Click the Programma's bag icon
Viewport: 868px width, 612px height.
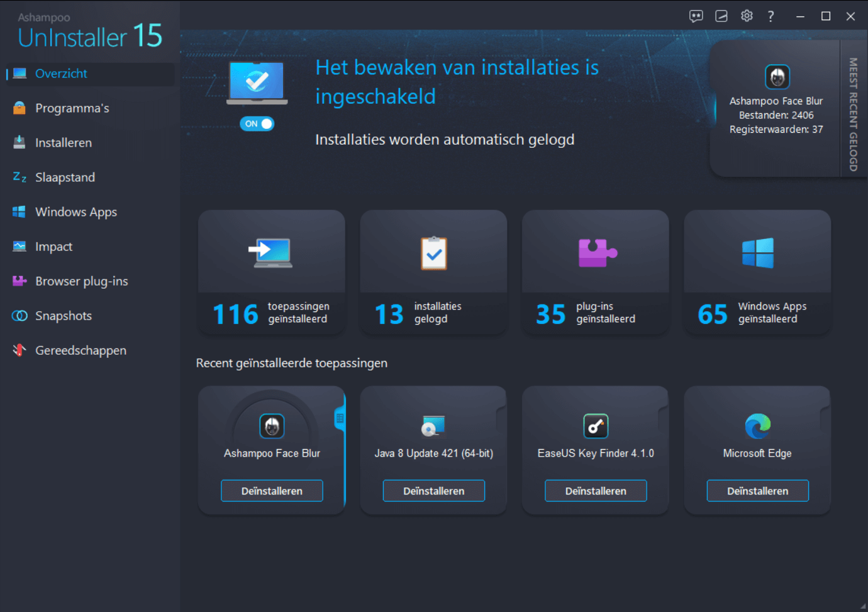click(x=19, y=108)
